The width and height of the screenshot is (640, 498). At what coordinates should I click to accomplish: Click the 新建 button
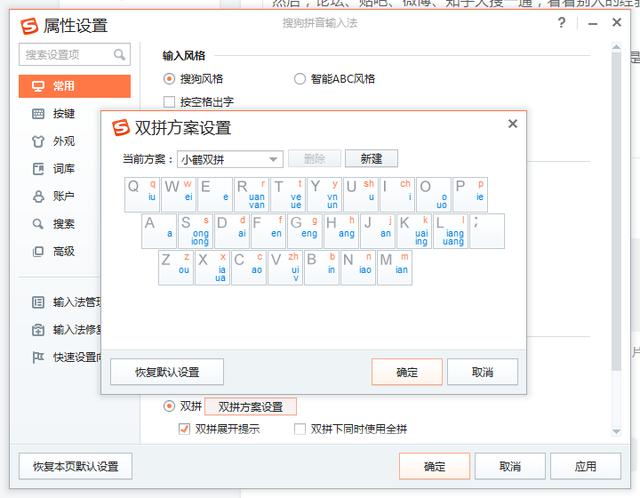click(x=371, y=158)
